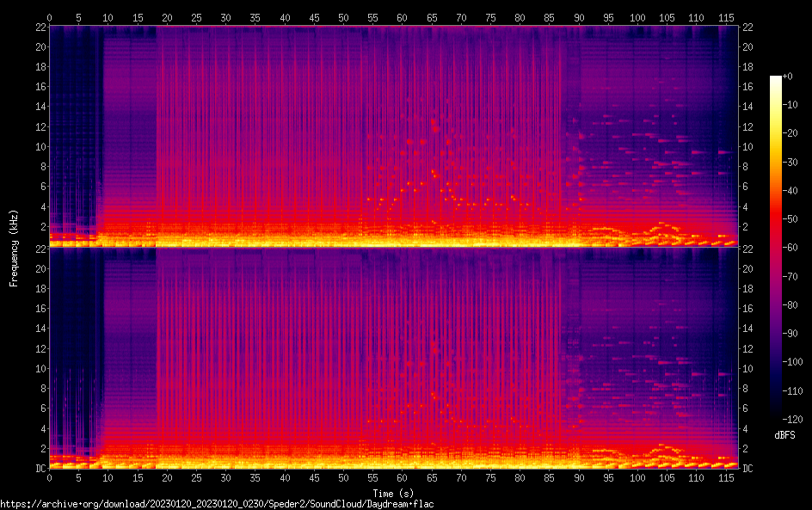Click the 22 kHz label at top left
Screen dimensions: 812x510
[40, 27]
